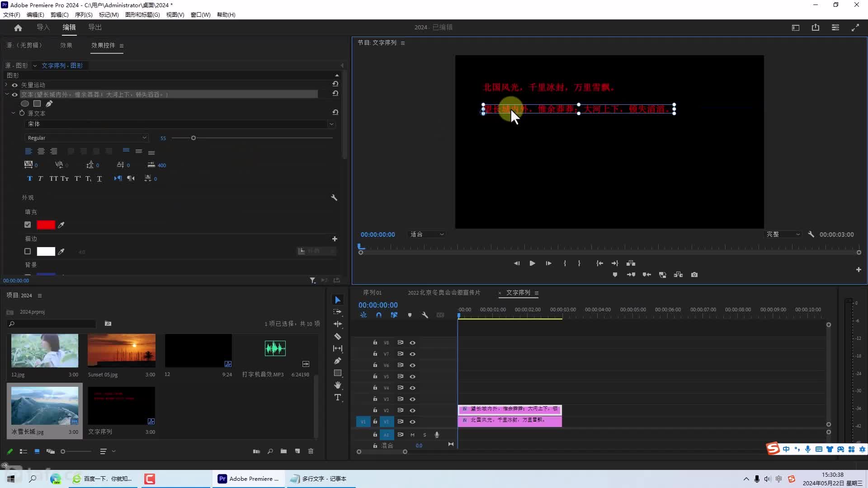868x488 pixels.
Task: Click the Project panel search field
Action: [x=52, y=324]
